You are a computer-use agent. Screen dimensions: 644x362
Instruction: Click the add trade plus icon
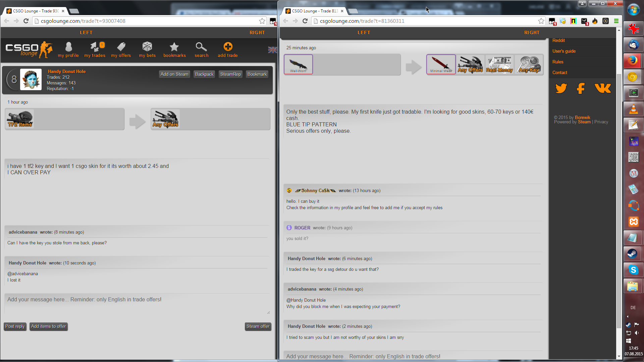coord(228,47)
